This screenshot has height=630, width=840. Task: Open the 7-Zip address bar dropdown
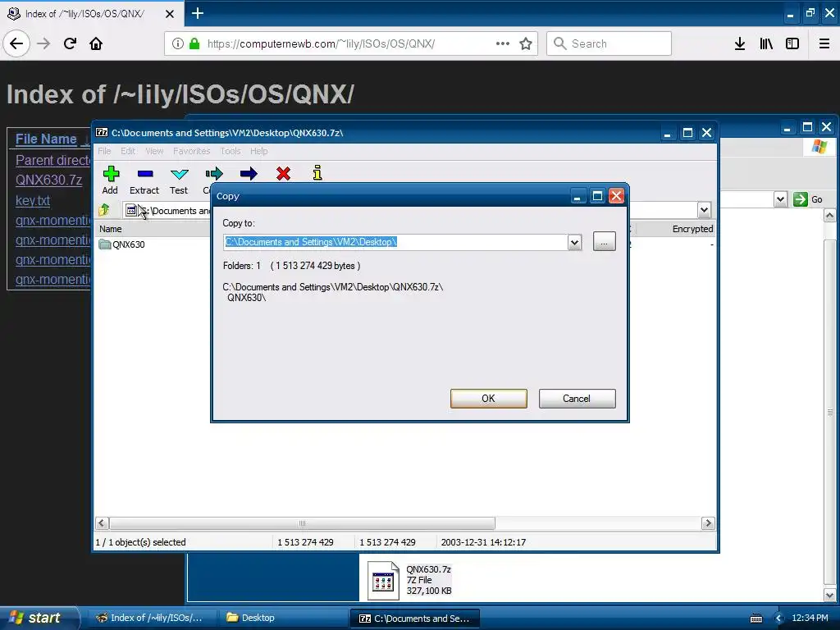click(704, 210)
